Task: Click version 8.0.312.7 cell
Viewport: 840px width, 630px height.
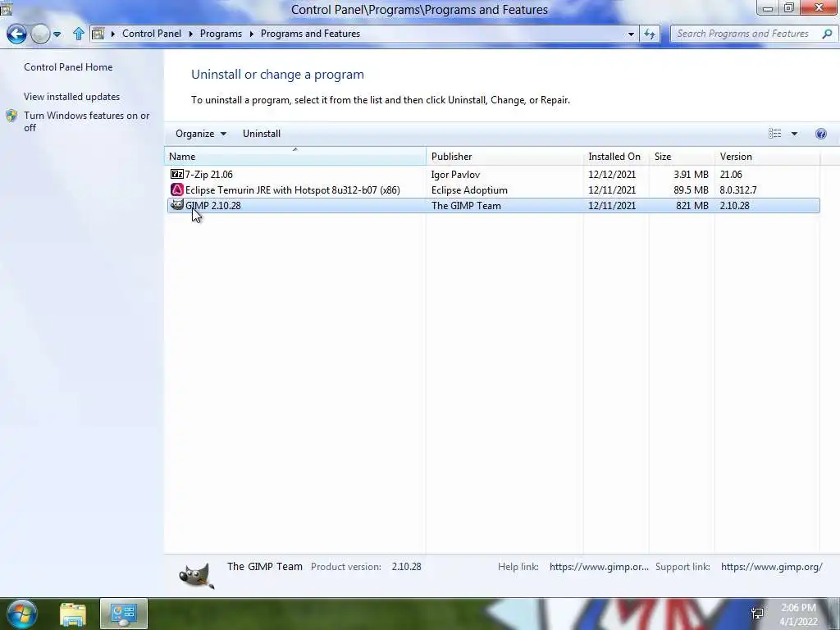Action: [x=738, y=189]
